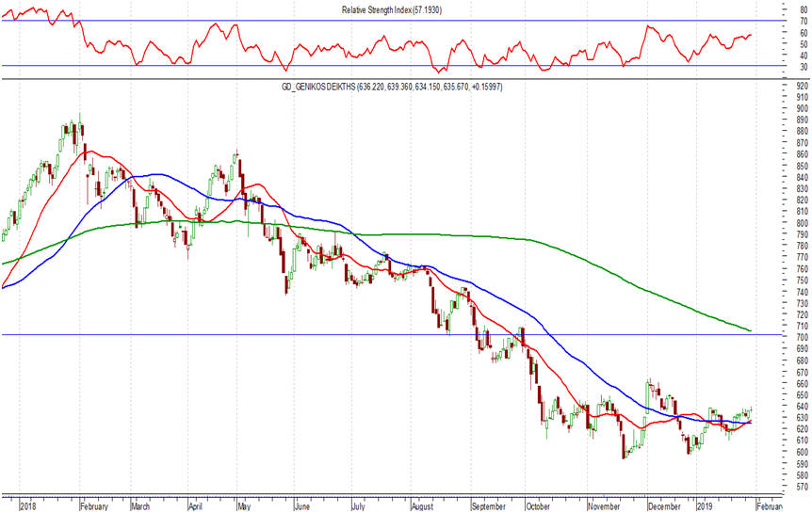The height and width of the screenshot is (513, 812).
Task: Select the right end of the green moving average
Action: 750,330
